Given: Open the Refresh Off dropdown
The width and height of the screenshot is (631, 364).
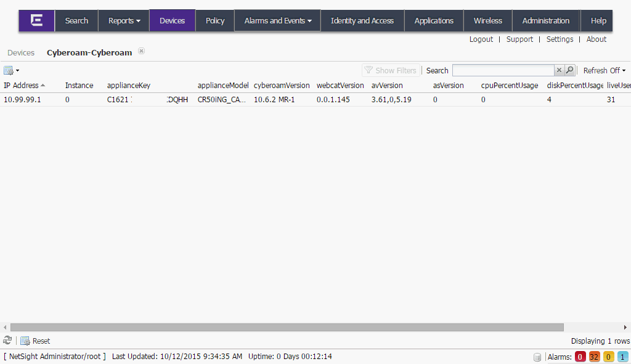Looking at the screenshot, I should (x=605, y=70).
